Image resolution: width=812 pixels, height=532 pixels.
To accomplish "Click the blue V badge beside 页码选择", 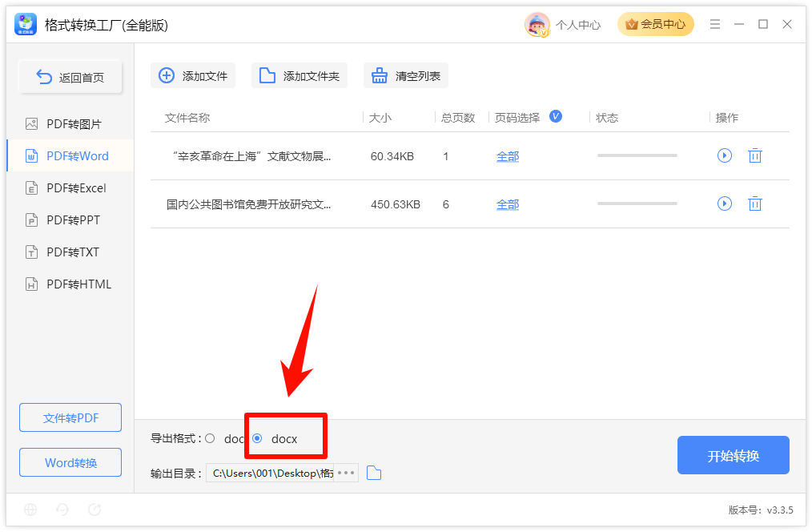I will point(556,116).
